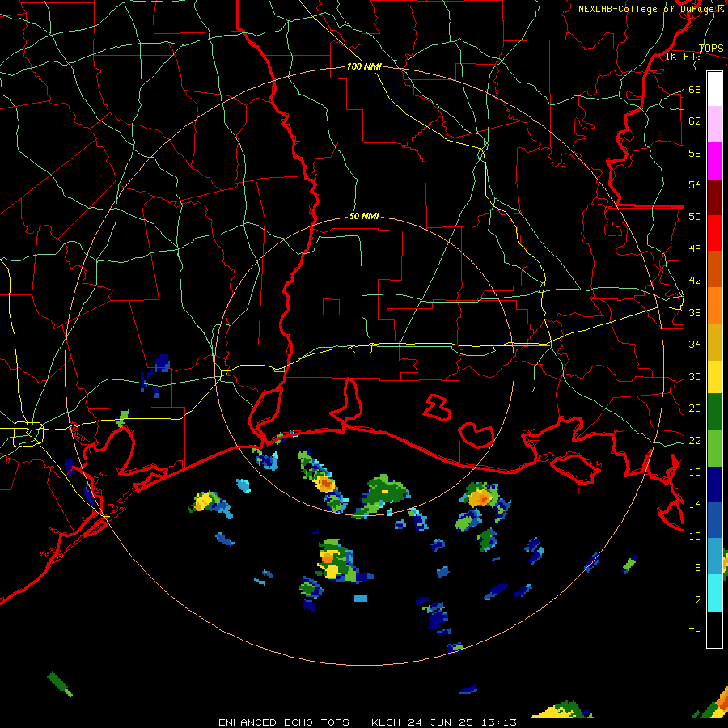728x728 pixels.
Task: Click the "K FT" units label
Action: click(684, 57)
